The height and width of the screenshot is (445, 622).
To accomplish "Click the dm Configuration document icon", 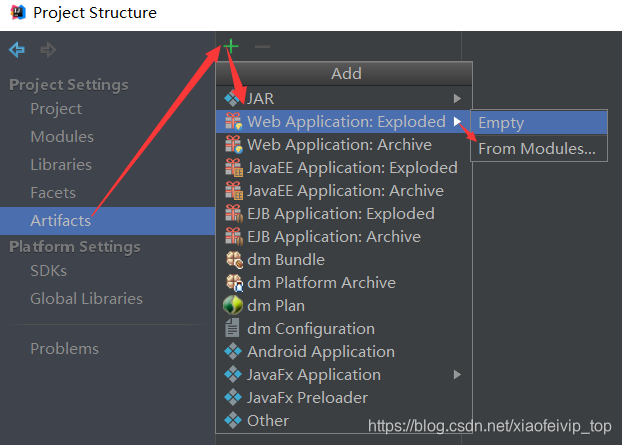I will pyautogui.click(x=232, y=328).
